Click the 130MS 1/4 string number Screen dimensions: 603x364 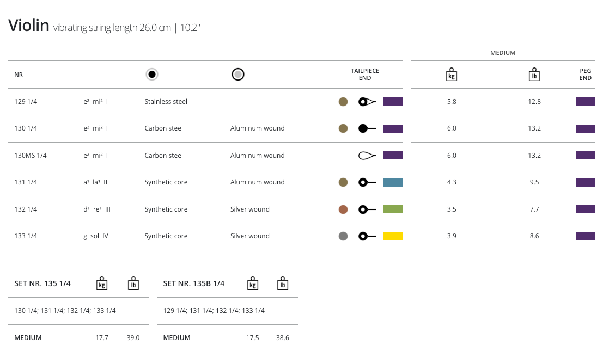pos(31,156)
